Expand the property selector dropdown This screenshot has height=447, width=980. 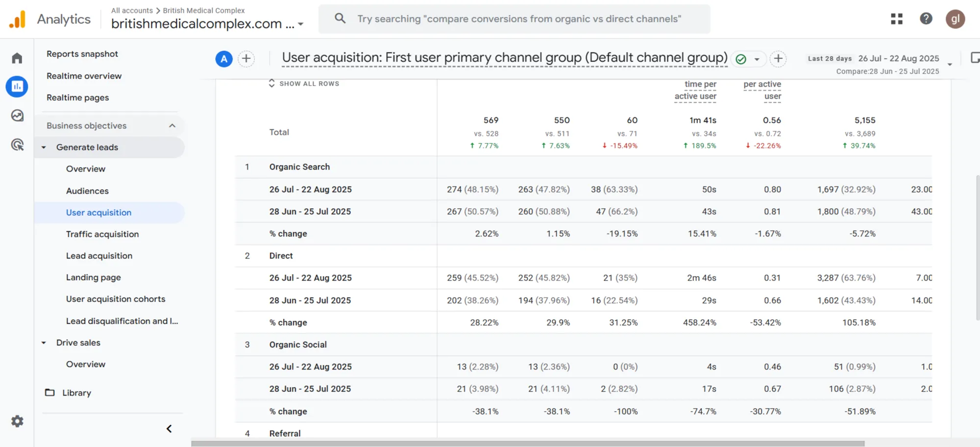300,24
